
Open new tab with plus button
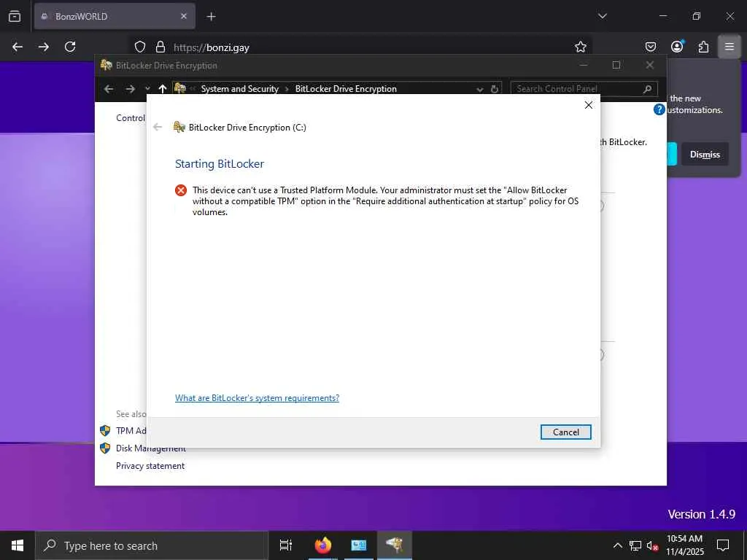(x=211, y=17)
